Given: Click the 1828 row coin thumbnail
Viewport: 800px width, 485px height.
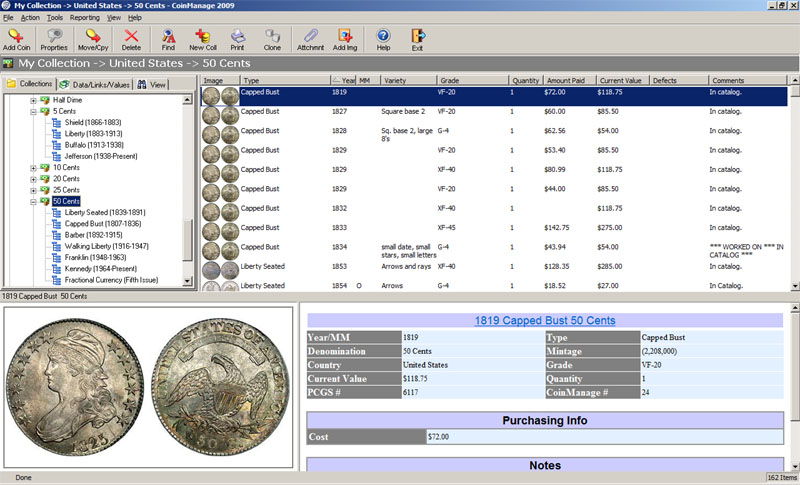Looking at the screenshot, I should (x=220, y=135).
